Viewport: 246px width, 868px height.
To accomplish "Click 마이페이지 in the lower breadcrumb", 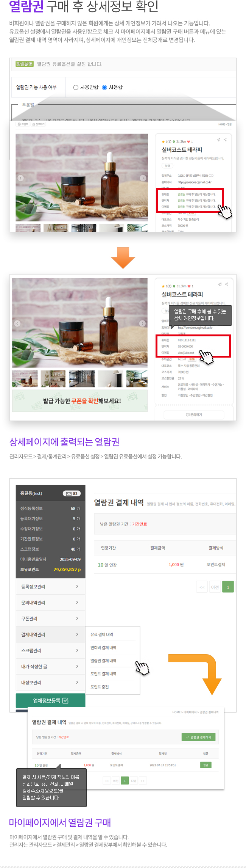I will tap(191, 712).
